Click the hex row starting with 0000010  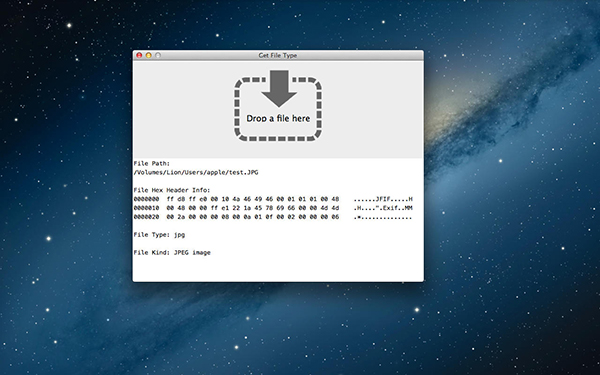pos(273,208)
